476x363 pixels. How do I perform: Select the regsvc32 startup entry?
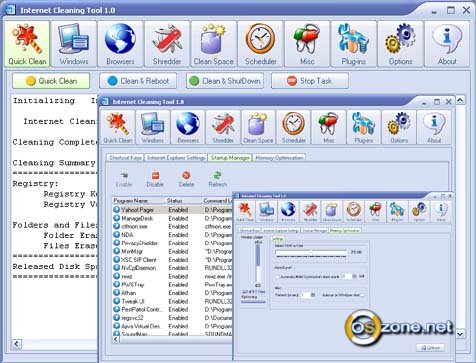172,318
